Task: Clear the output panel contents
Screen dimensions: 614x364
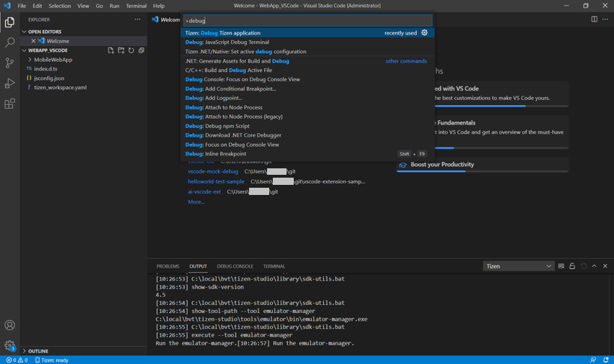Action: pyautogui.click(x=561, y=266)
